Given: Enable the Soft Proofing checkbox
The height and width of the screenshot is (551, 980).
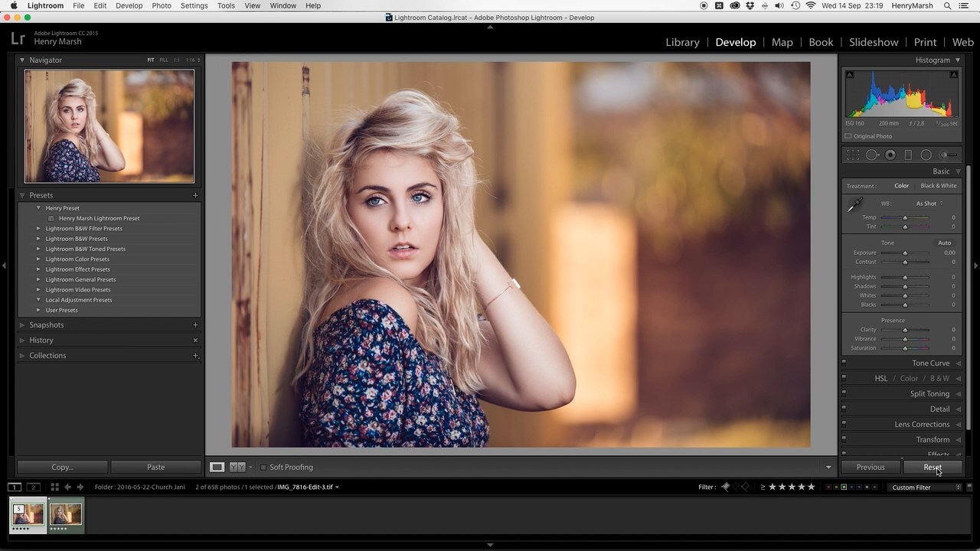Looking at the screenshot, I should pyautogui.click(x=263, y=468).
